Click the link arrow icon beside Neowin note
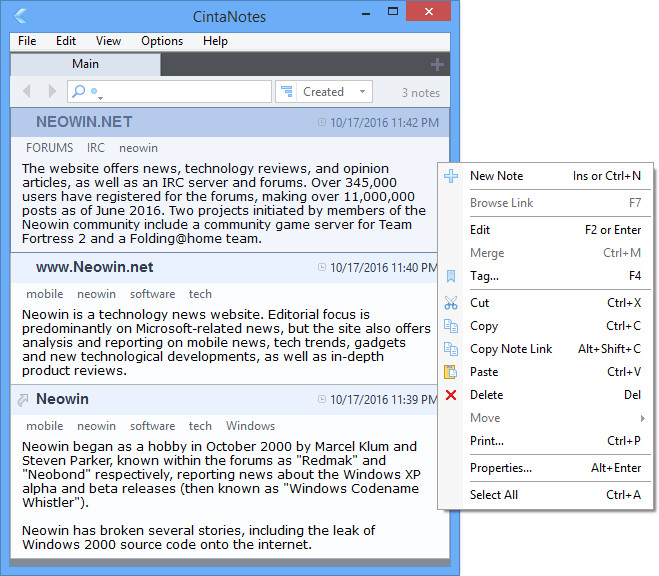 pyautogui.click(x=23, y=400)
